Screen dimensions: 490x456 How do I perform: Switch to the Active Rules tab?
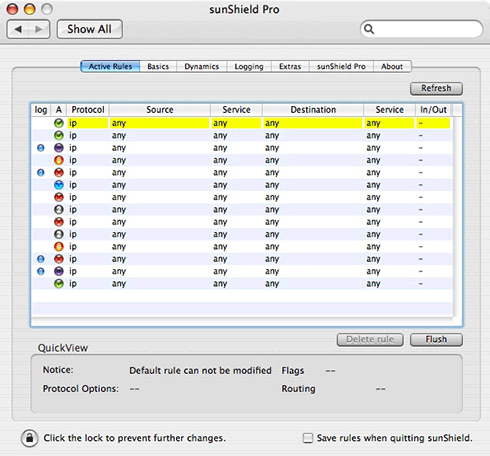[110, 66]
